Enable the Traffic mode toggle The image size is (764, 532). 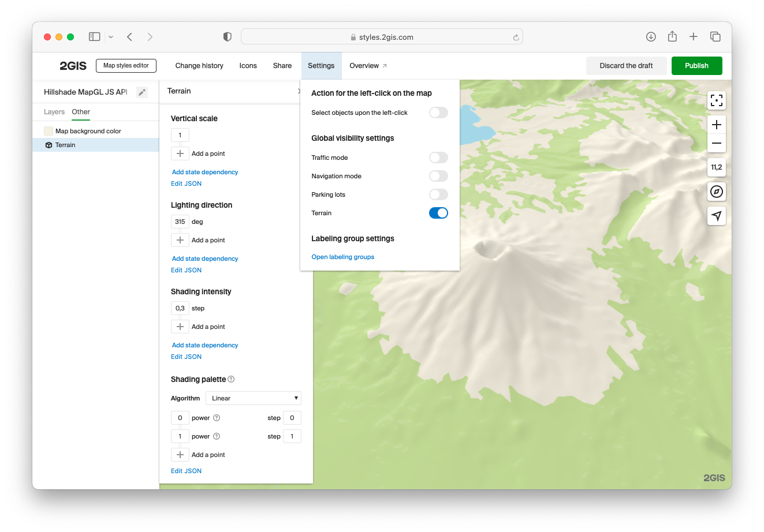(438, 158)
